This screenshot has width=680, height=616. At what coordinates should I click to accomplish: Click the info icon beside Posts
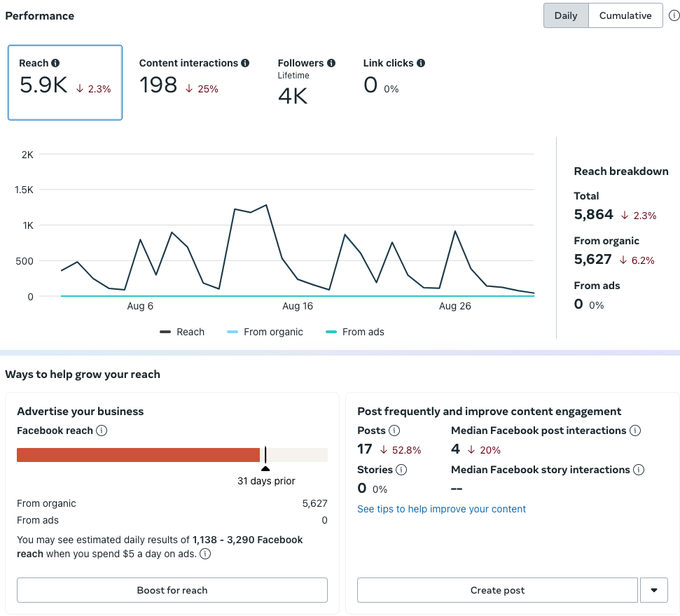click(x=394, y=430)
